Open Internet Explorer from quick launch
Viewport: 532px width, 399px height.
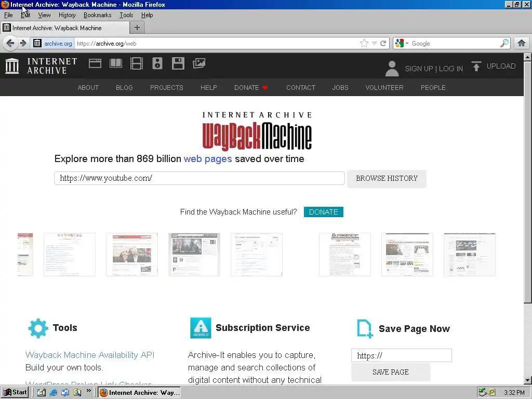point(54,393)
